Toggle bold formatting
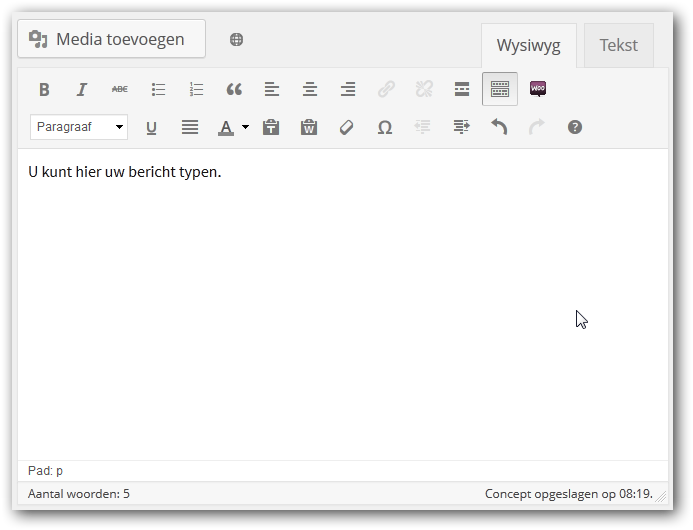Screen dimensions: 693x530 (x=44, y=89)
